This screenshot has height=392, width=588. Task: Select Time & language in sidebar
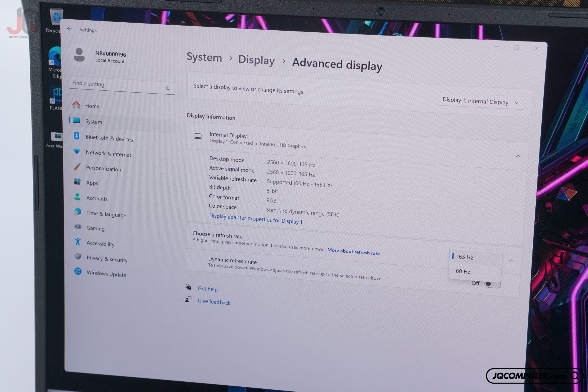106,214
